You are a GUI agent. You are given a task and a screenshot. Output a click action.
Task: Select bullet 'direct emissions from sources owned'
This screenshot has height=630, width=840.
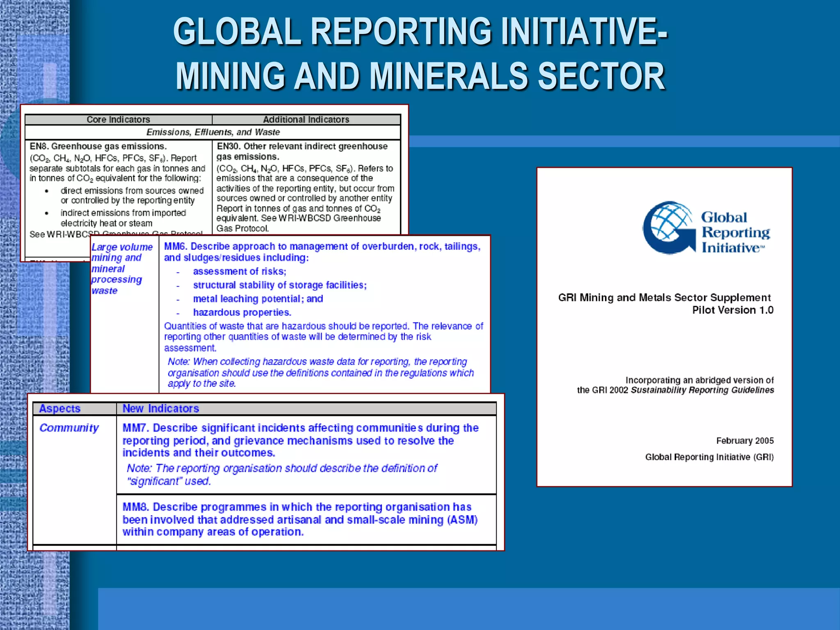coord(132,191)
